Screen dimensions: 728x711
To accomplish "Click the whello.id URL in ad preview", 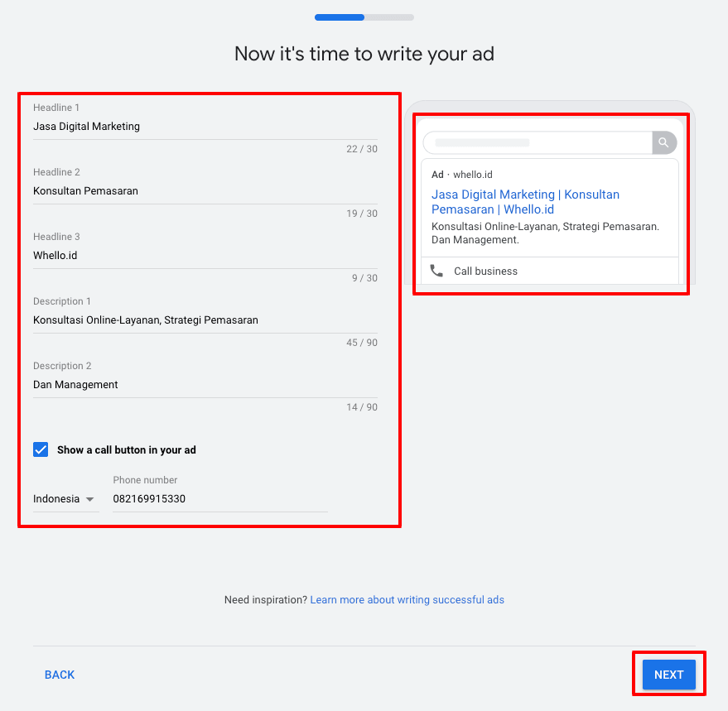I will [472, 175].
